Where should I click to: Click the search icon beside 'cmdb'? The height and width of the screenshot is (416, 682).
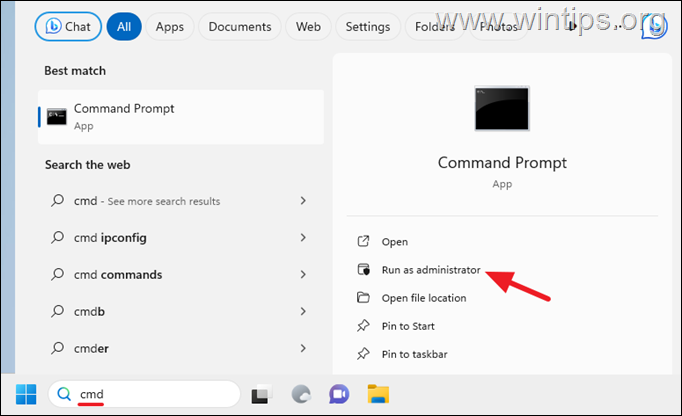[x=57, y=312]
